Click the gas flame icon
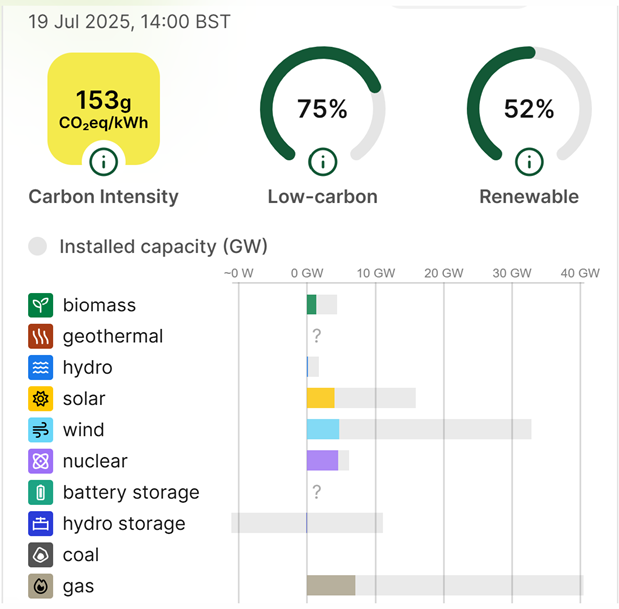Screen dimensions: 619x609 coord(40,586)
